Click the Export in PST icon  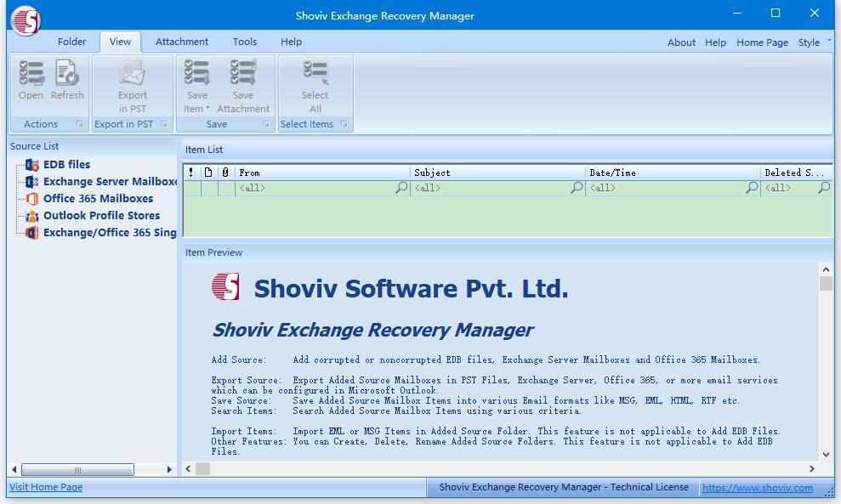[133, 73]
